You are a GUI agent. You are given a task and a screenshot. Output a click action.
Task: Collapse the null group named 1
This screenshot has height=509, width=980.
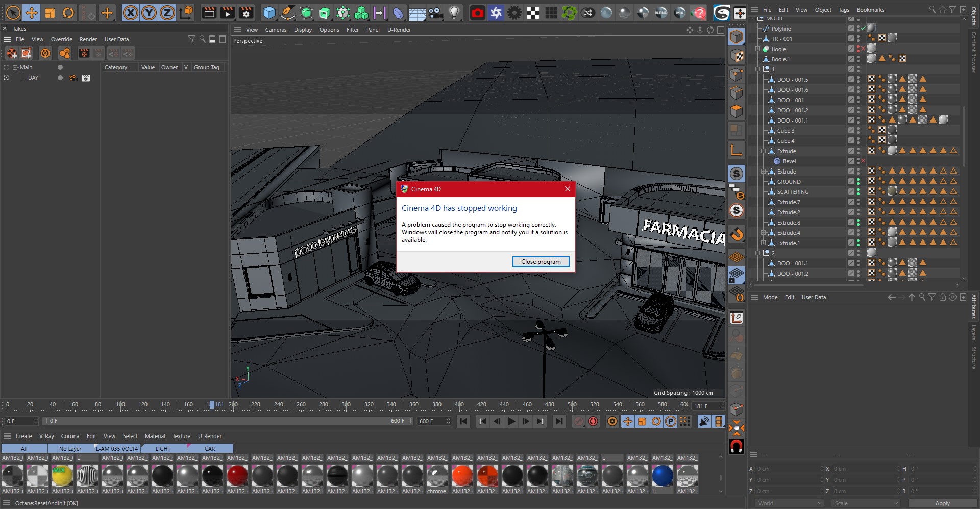click(758, 69)
